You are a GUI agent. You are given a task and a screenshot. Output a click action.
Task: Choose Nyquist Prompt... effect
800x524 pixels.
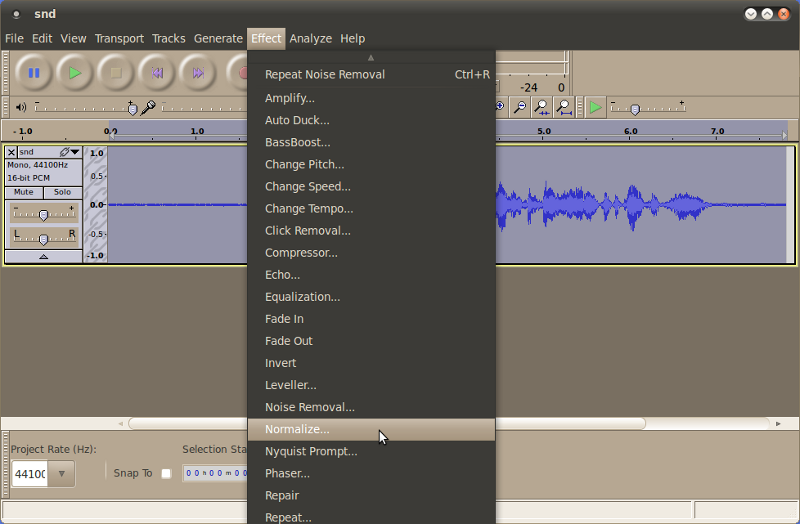tap(371, 452)
